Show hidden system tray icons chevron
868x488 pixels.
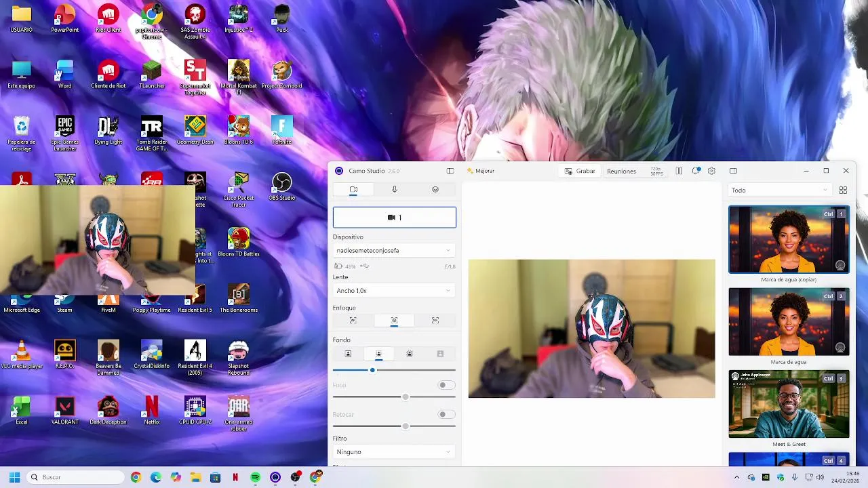(x=736, y=477)
